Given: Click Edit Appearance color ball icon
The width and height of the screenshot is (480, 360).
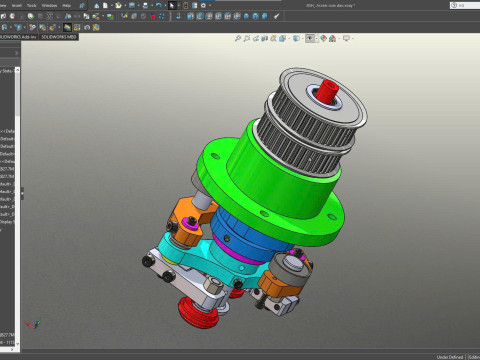Looking at the screenshot, I should [x=323, y=39].
